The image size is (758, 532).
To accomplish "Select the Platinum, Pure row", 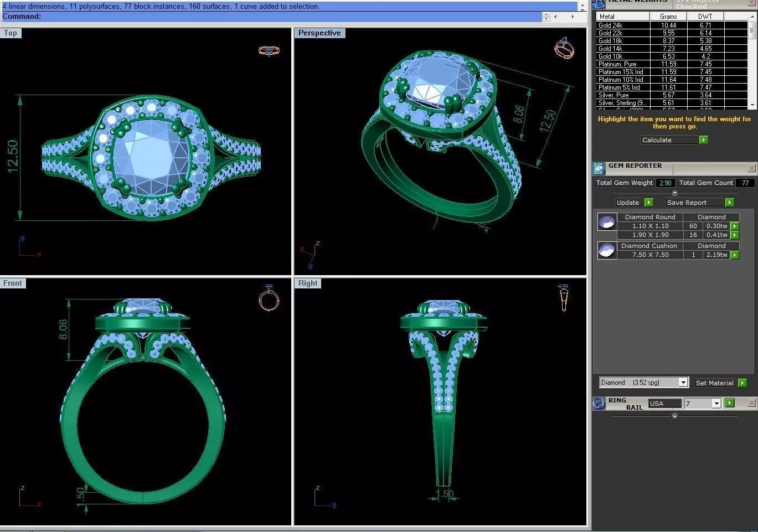I will [672, 64].
